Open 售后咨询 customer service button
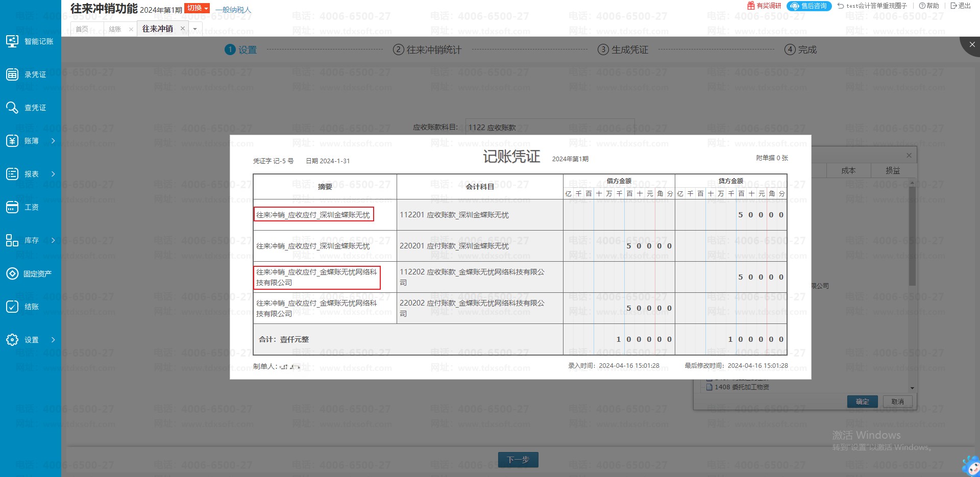The image size is (980, 477). (x=809, y=6)
